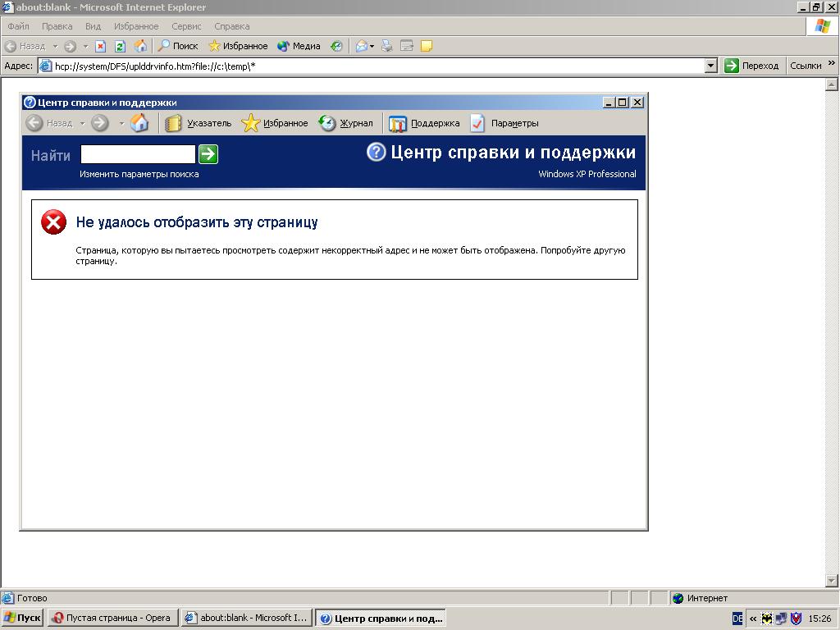The height and width of the screenshot is (630, 840).
Task: Stop page loading in IE toolbar
Action: click(100, 46)
